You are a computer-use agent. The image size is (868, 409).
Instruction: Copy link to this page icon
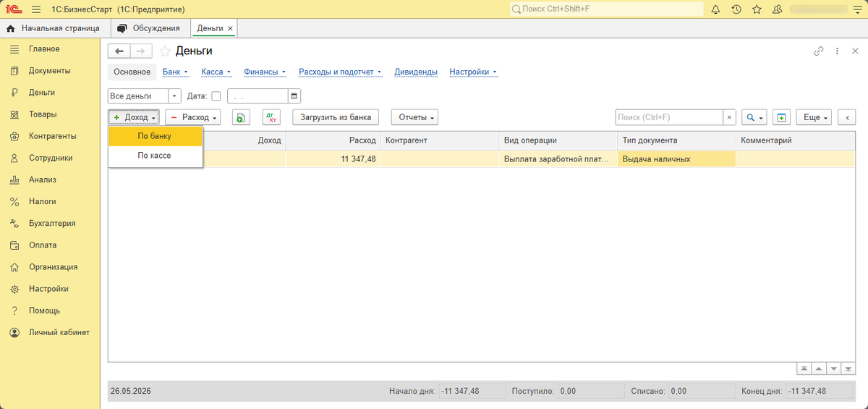tap(819, 51)
